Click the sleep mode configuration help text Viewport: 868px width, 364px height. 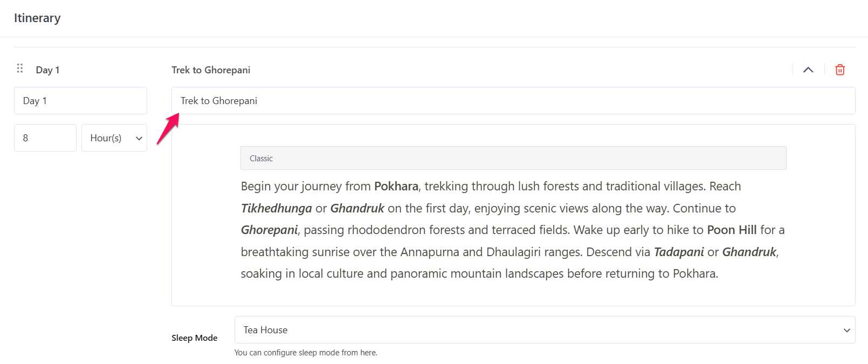[x=306, y=353]
